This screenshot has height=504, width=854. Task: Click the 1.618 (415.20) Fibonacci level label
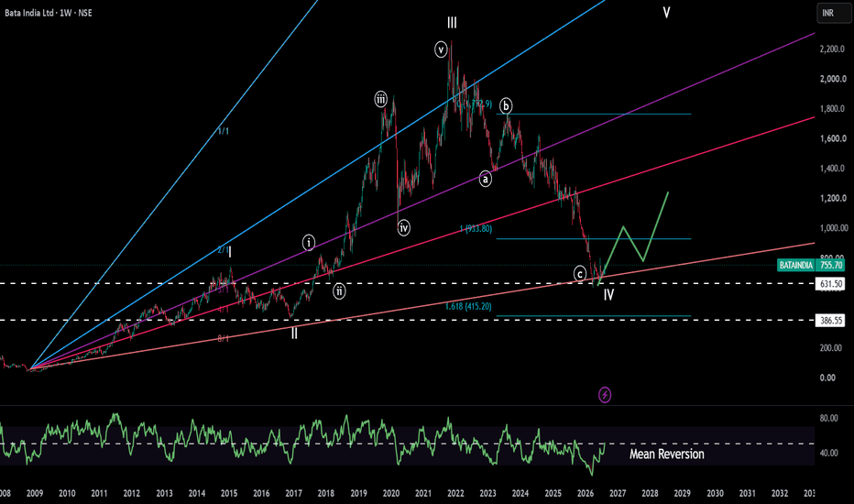click(x=468, y=307)
